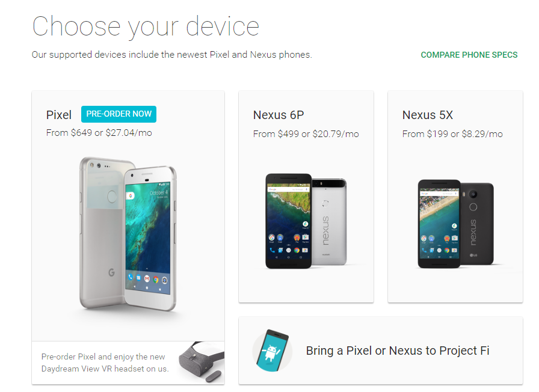
Task: Click the Daydream View VR headset image
Action: click(202, 362)
